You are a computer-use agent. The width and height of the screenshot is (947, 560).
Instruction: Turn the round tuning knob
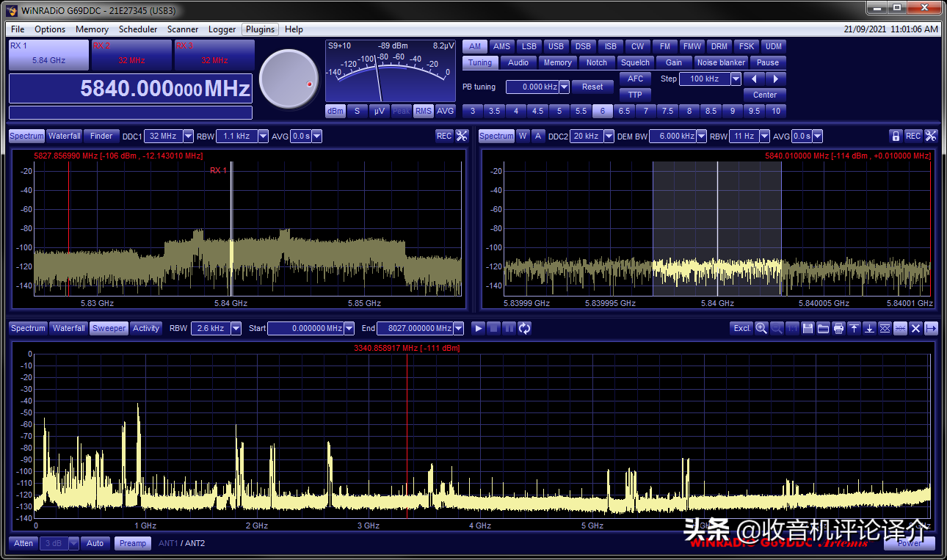pyautogui.click(x=289, y=79)
